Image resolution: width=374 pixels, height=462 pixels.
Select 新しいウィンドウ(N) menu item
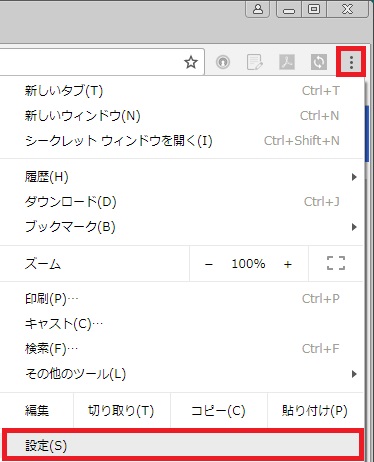tap(182, 116)
